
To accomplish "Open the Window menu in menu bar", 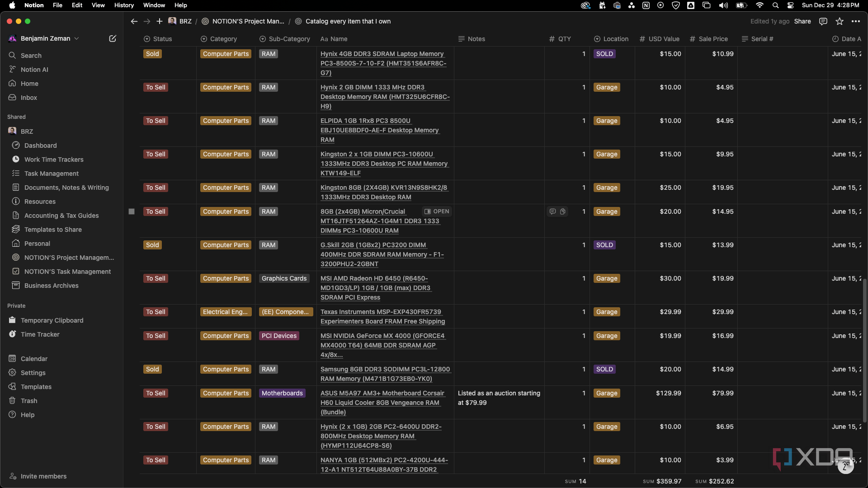I will click(x=154, y=5).
